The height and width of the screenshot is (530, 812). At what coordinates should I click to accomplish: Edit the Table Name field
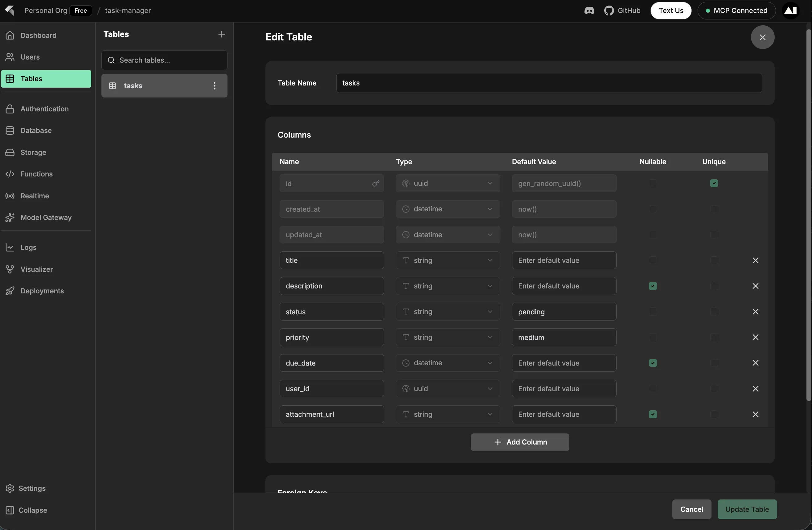tap(549, 83)
